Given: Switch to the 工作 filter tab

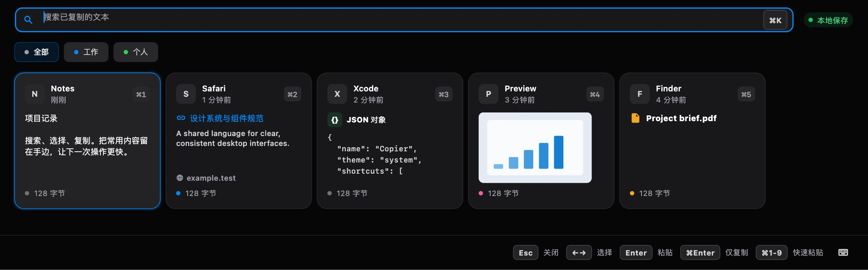Looking at the screenshot, I should pyautogui.click(x=86, y=52).
